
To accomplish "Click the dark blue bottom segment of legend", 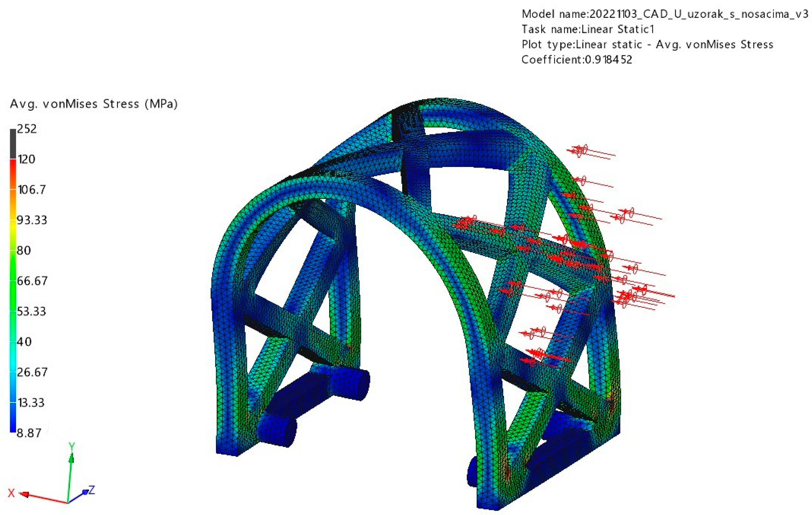I will point(13,417).
